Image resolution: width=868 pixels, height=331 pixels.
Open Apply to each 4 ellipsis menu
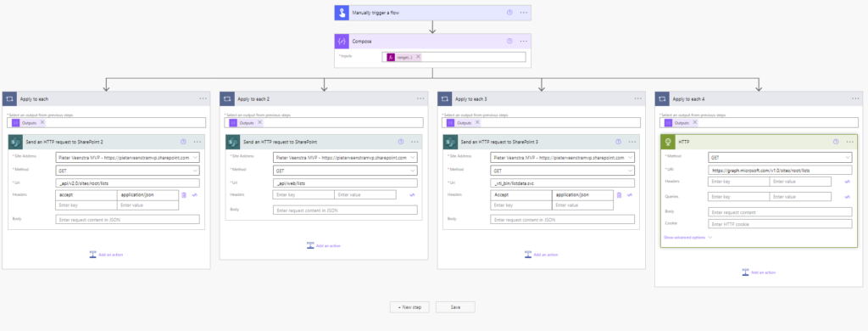(x=856, y=98)
